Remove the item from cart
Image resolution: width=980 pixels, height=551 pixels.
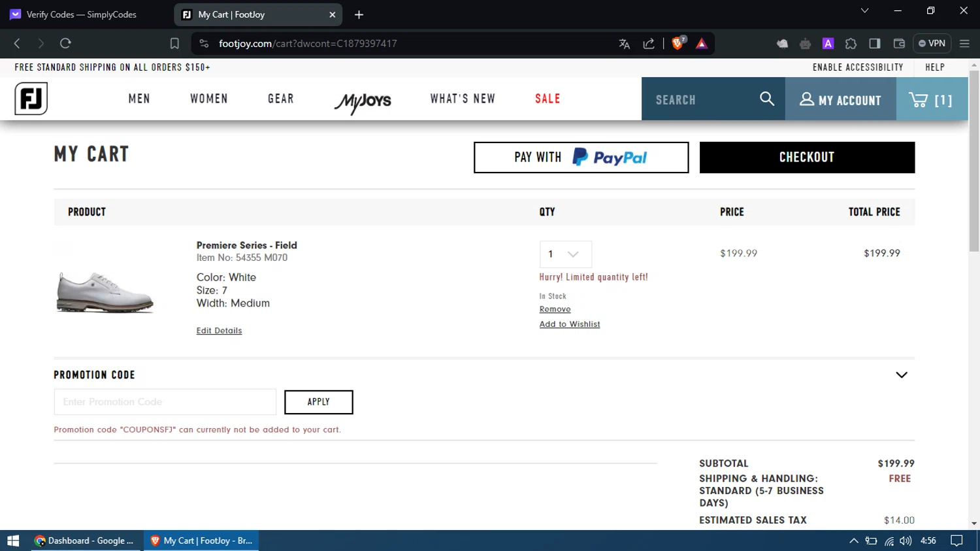click(555, 309)
